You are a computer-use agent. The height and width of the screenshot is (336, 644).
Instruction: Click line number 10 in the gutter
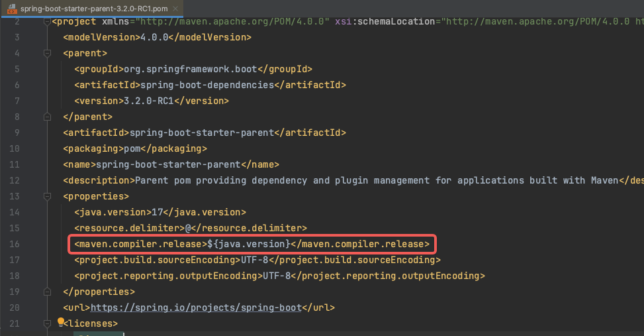click(x=15, y=148)
